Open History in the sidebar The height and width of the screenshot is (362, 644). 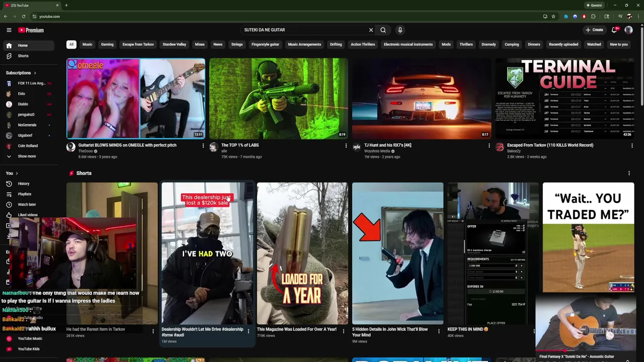[29, 184]
